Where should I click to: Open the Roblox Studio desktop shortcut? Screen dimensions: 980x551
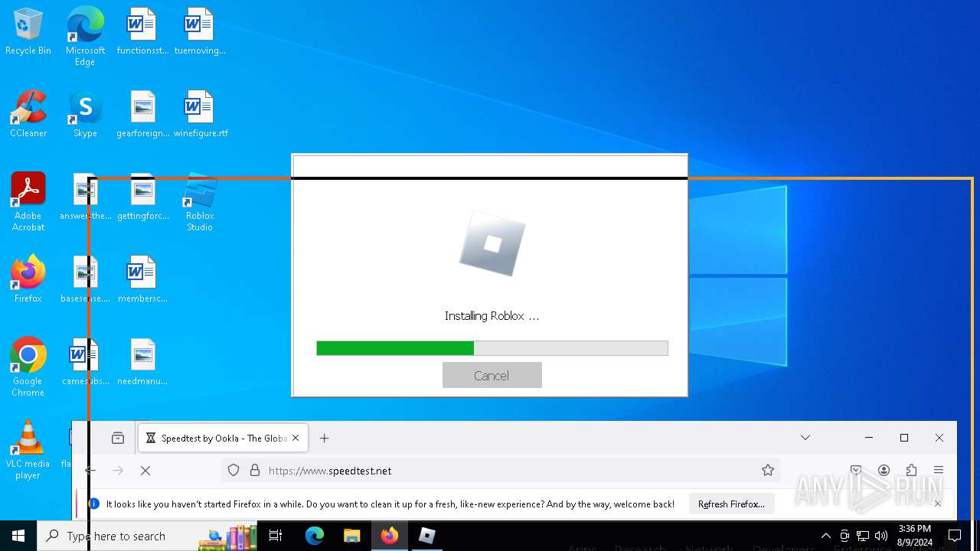tap(200, 202)
